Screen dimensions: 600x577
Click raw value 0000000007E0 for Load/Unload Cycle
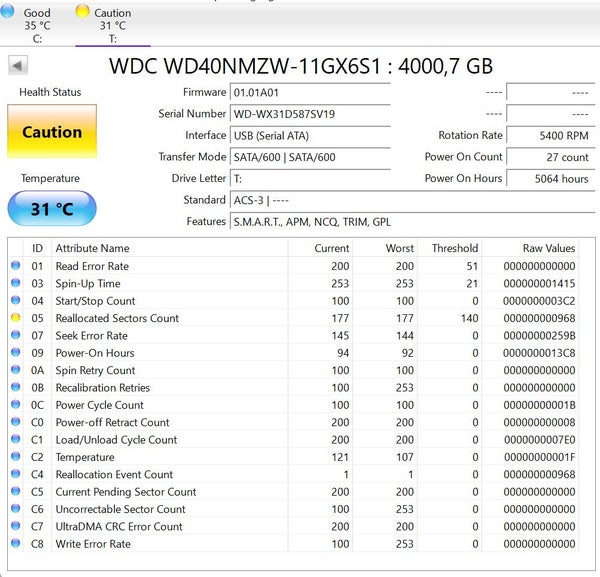pos(540,440)
